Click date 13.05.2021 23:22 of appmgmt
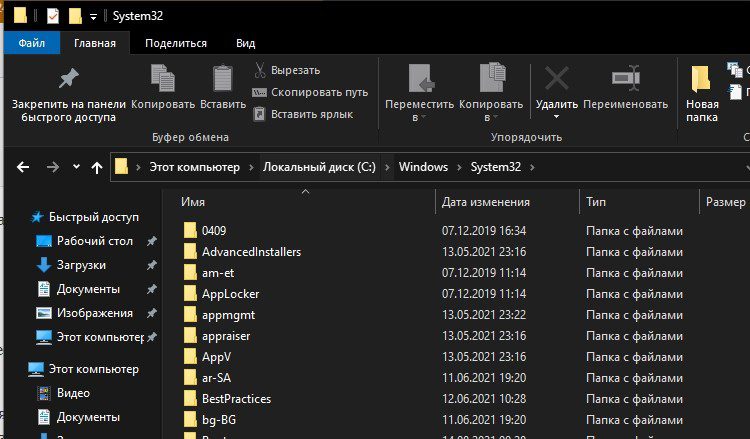Screen dimensions: 750x439 (484, 315)
